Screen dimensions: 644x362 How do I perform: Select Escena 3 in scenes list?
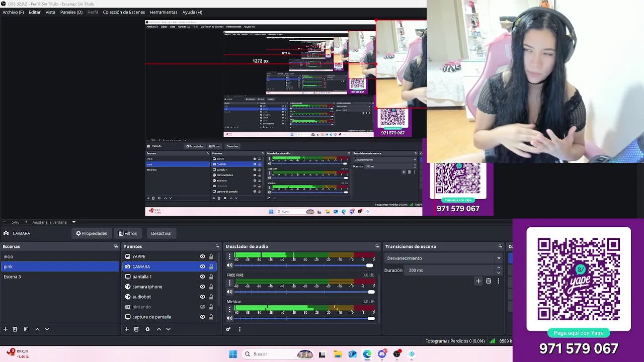60,277
